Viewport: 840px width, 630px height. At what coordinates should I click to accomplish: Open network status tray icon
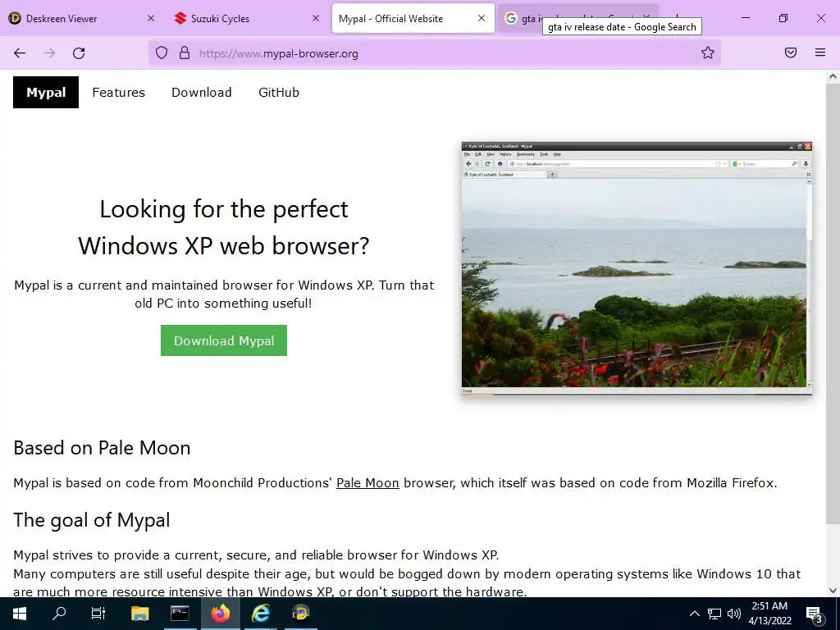coord(714,614)
